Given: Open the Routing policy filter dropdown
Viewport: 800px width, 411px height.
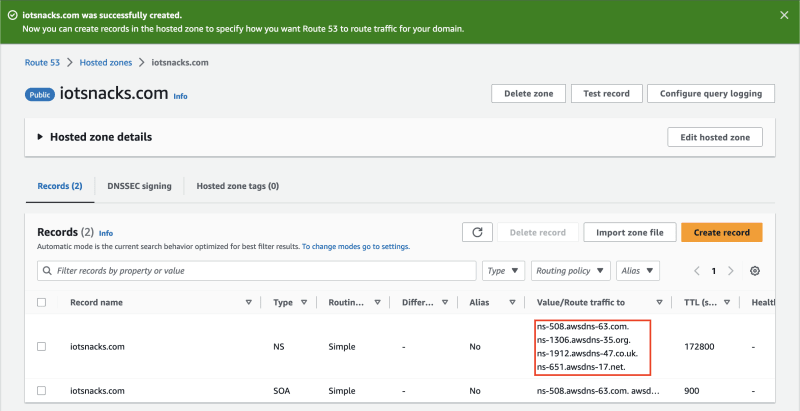Looking at the screenshot, I should click(x=570, y=271).
